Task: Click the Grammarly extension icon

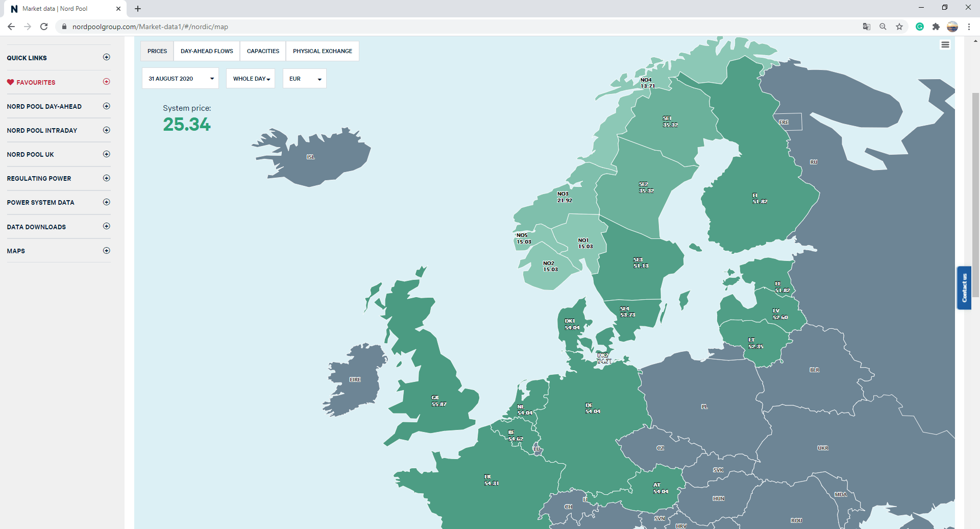Action: 920,27
